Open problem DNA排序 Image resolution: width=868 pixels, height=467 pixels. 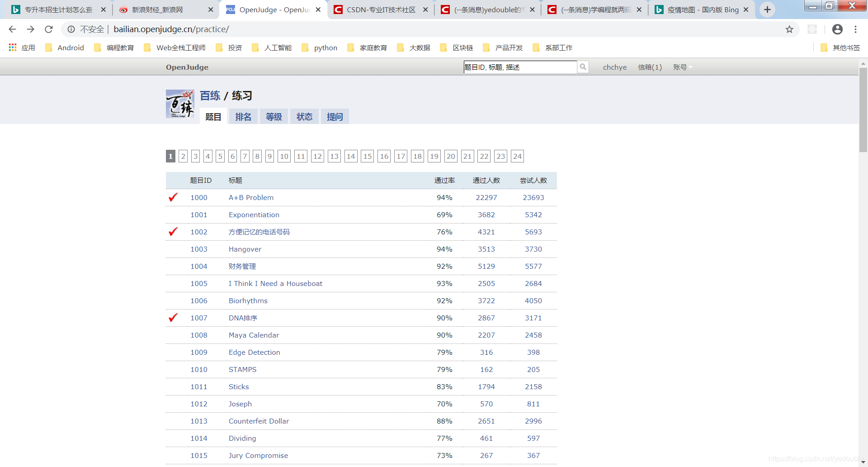pos(243,318)
